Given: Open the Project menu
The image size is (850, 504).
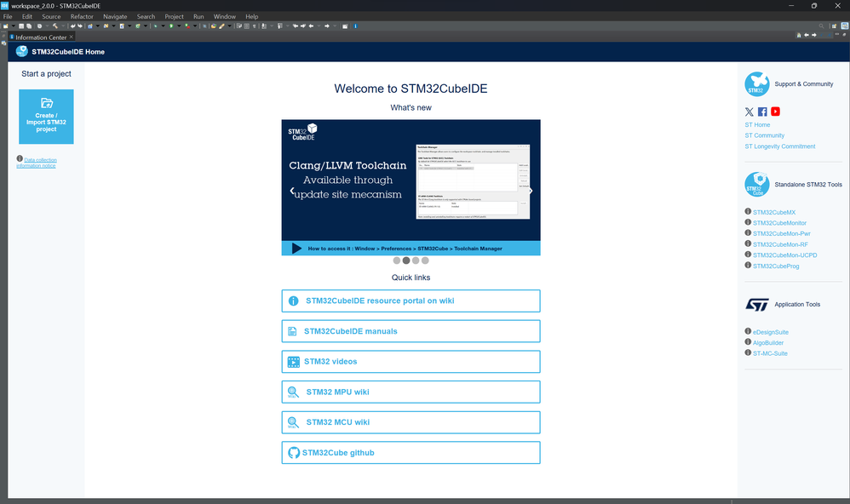Looking at the screenshot, I should pyautogui.click(x=174, y=16).
